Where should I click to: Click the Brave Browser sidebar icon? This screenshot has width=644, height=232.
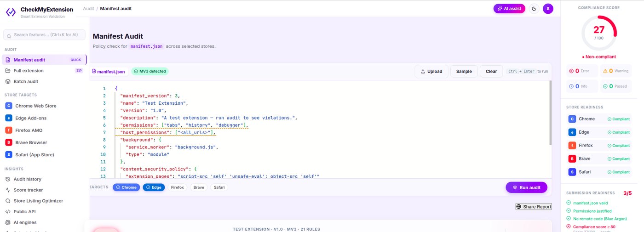click(8, 142)
